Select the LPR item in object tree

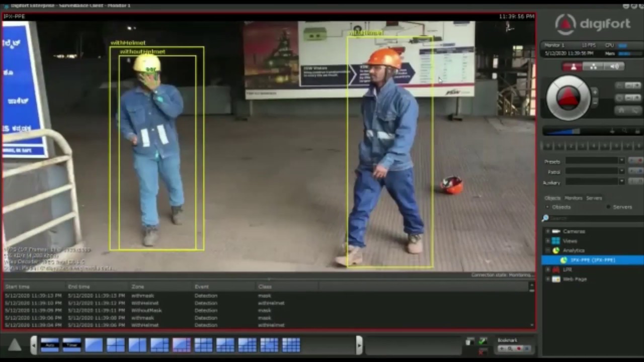click(x=567, y=269)
